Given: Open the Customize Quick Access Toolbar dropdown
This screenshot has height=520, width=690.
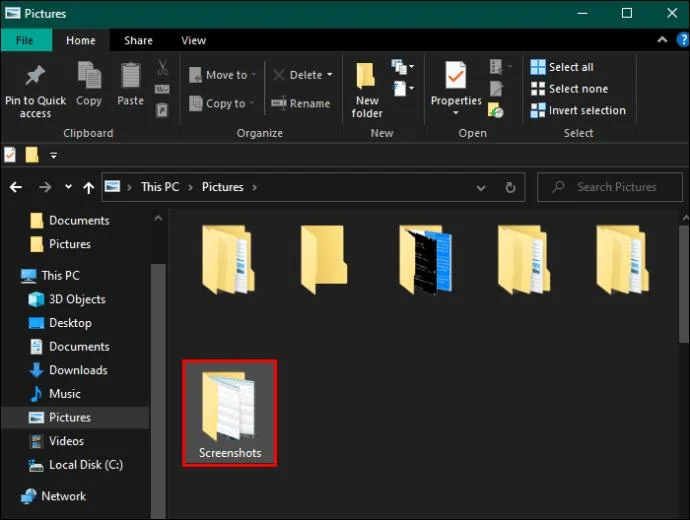Looking at the screenshot, I should tap(54, 155).
